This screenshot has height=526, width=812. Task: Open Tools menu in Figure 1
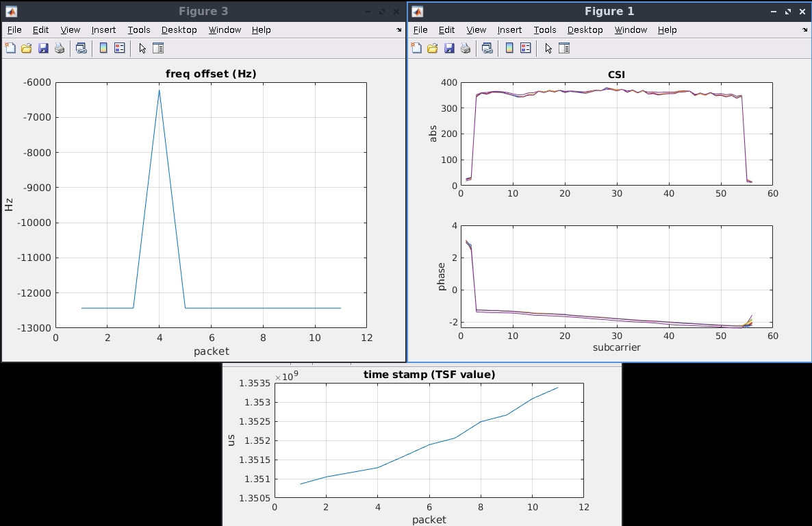click(545, 30)
